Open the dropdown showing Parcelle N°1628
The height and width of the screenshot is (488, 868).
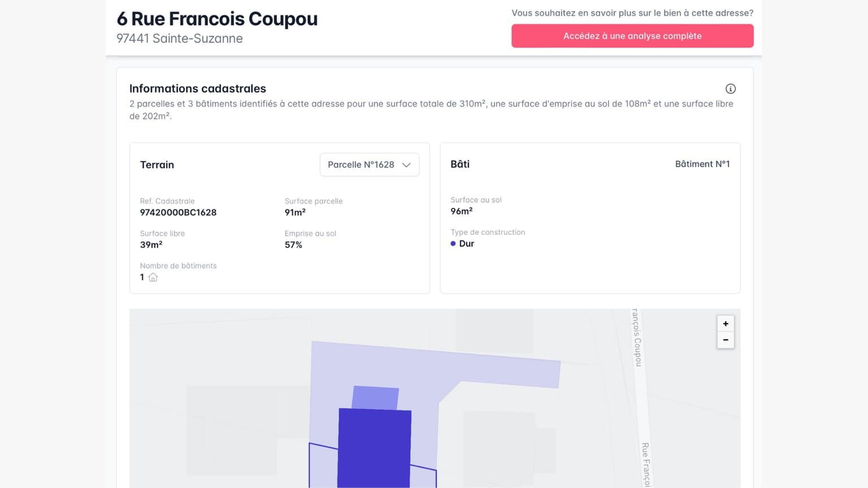pos(369,164)
